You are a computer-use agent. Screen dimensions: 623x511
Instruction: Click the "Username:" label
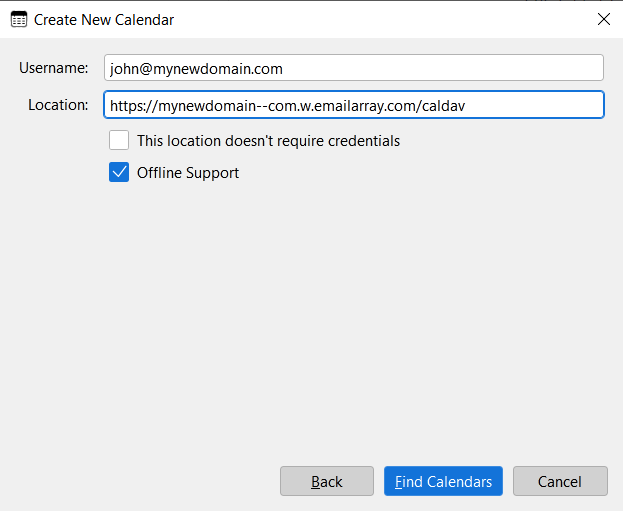pyautogui.click(x=54, y=68)
